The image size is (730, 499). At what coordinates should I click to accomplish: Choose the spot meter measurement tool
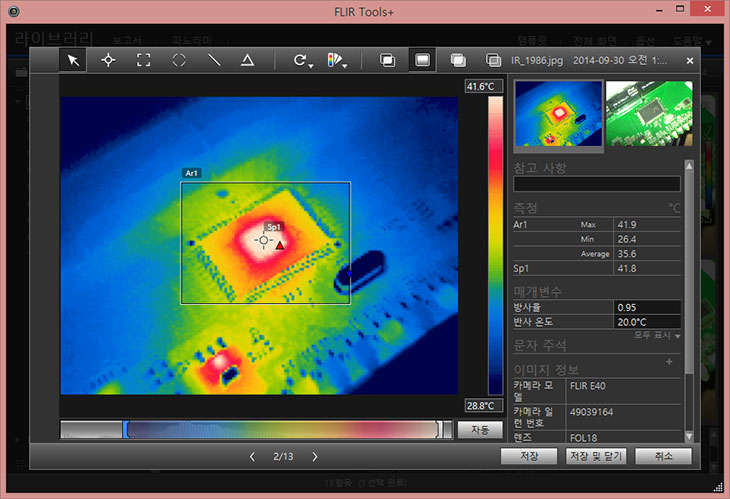(108, 60)
